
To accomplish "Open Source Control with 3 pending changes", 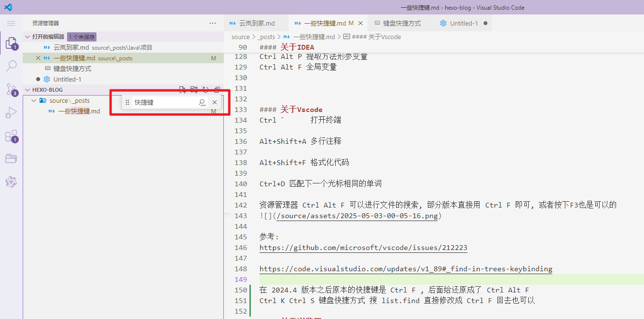I will pyautogui.click(x=11, y=90).
